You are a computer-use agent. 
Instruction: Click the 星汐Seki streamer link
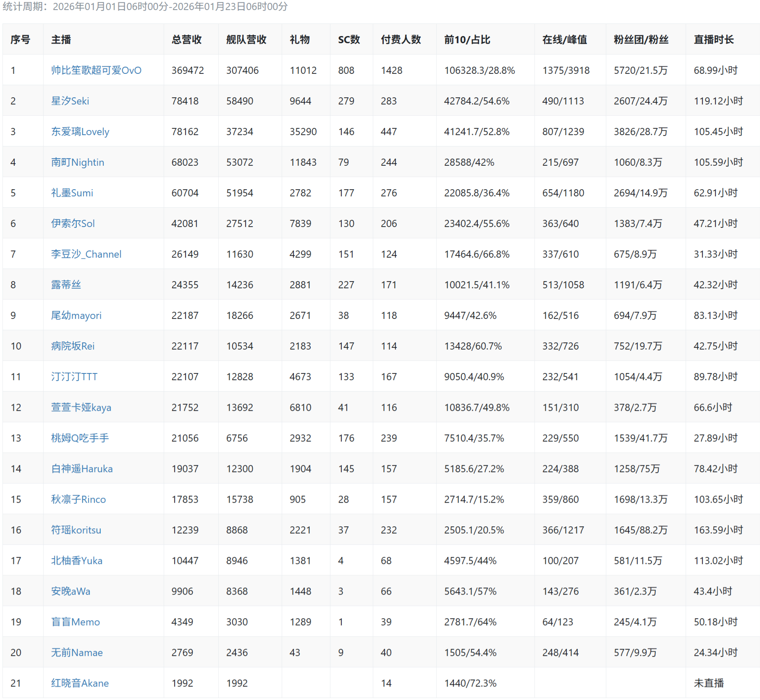coord(70,101)
